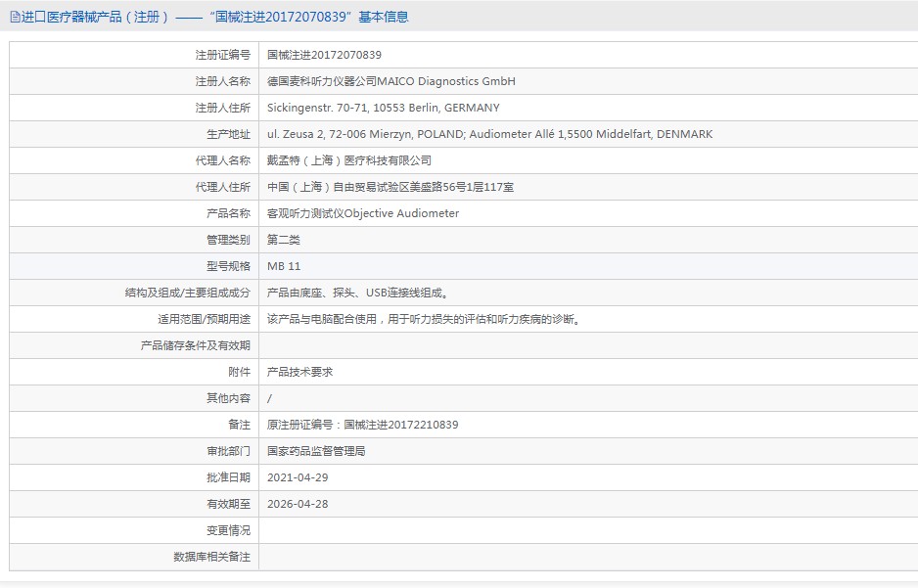918x588 pixels.
Task: Select the category value 第二类
Action: [284, 240]
